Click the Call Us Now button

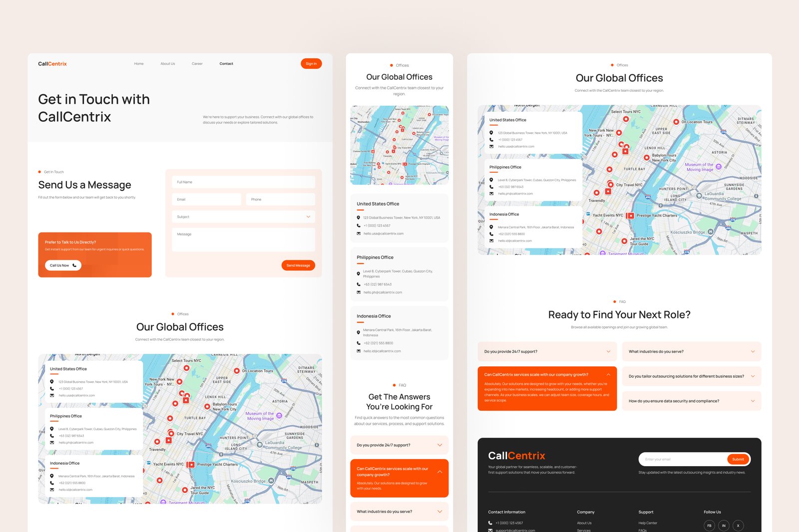click(62, 265)
